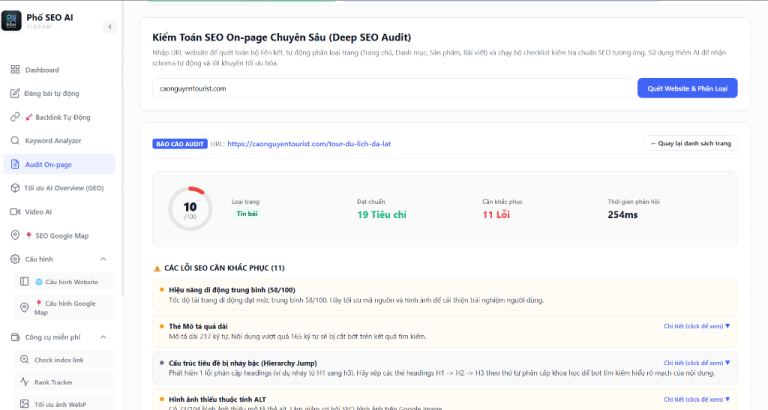
Task: Click the Cấu hình gear icon
Action: (x=15, y=259)
